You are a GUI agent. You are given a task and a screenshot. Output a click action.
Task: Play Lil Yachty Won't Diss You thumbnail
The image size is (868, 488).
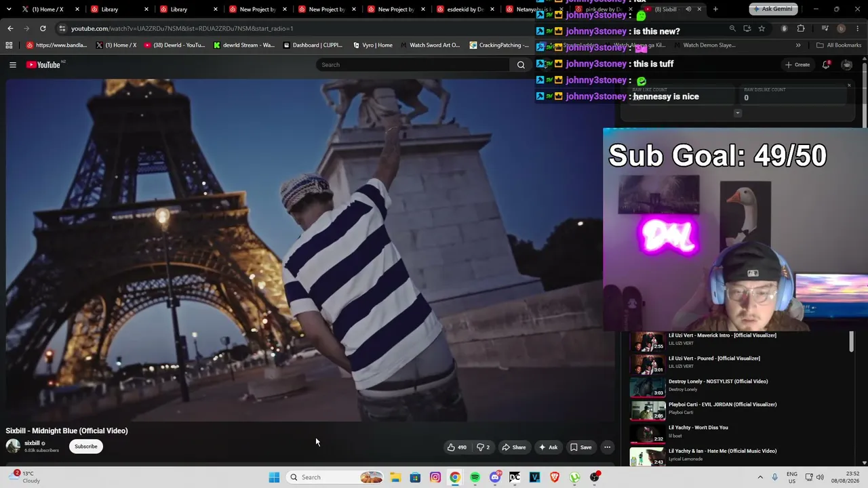tap(648, 434)
